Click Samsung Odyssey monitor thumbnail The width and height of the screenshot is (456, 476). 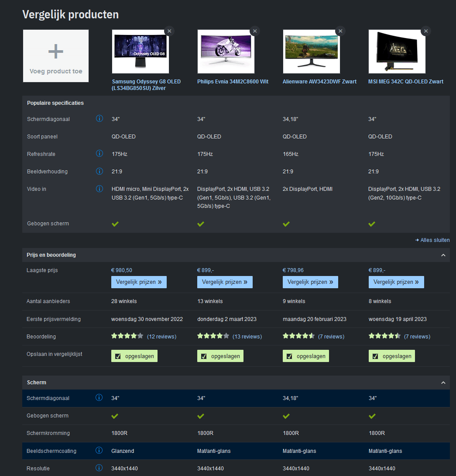(141, 51)
